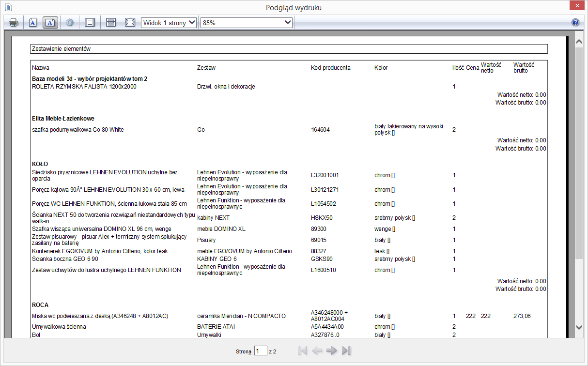This screenshot has height=366, width=588.
Task: Click the document icon in title bar
Action: click(x=8, y=7)
